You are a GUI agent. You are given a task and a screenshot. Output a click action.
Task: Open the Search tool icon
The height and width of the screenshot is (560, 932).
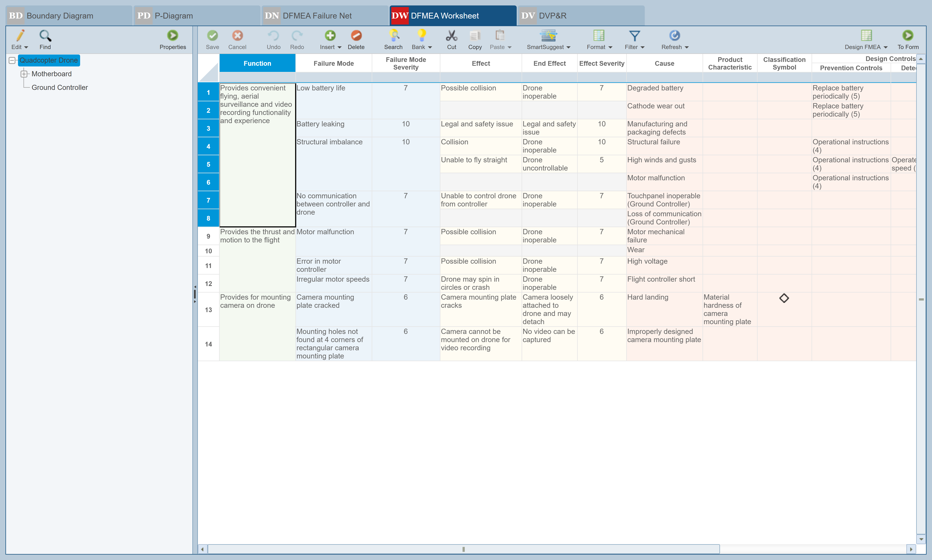(393, 36)
